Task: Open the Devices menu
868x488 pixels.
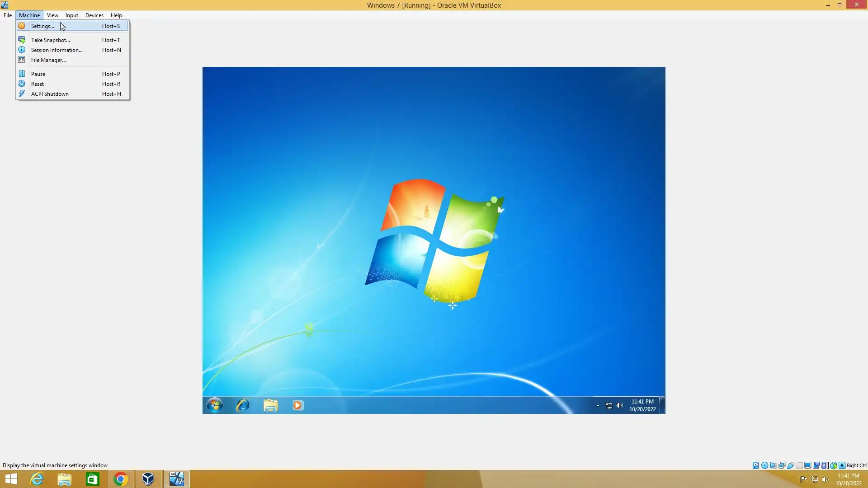Action: tap(94, 15)
